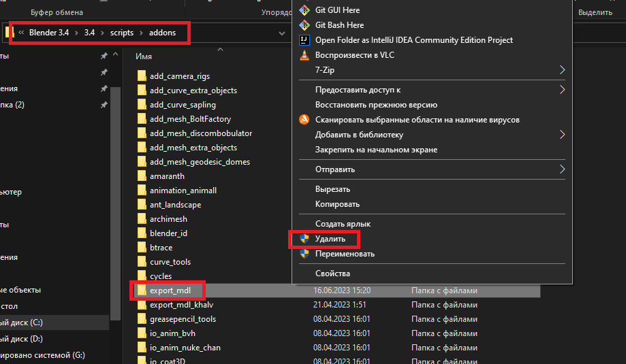Viewport: 626px width, 364px height.
Task: Click the folder icon of io_anim_bvh
Action: [x=142, y=333]
